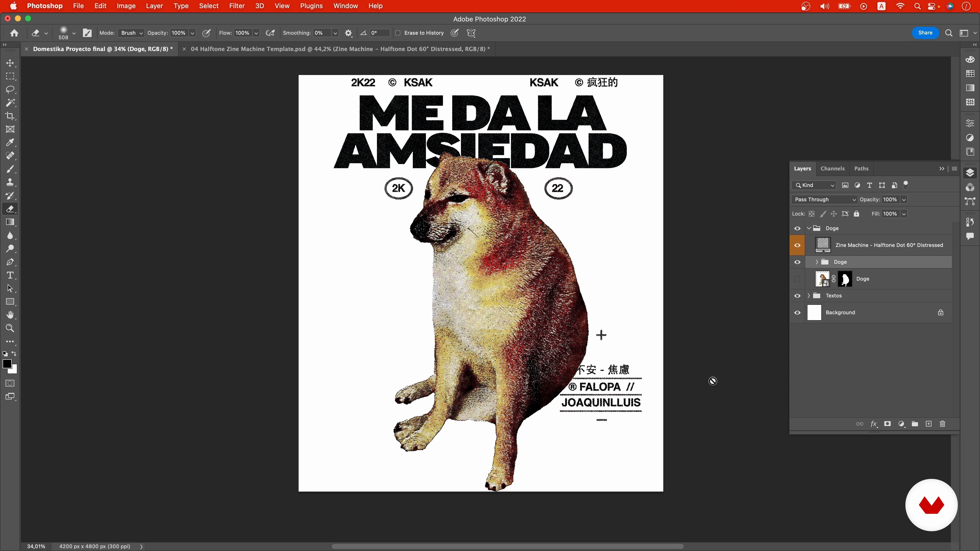Toggle airbrush build-up effects

click(270, 33)
